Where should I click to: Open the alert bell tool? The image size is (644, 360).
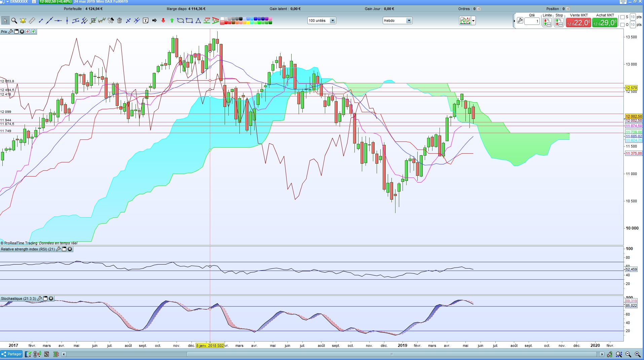(x=23, y=21)
